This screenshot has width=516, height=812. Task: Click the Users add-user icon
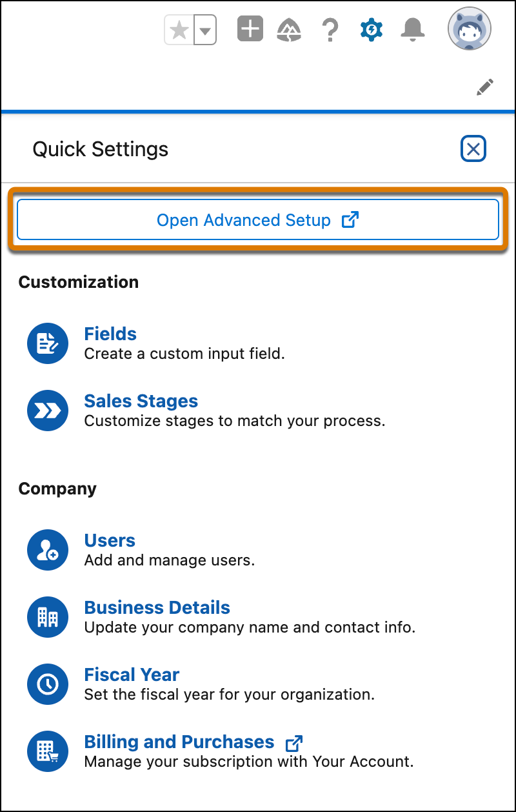[x=48, y=550]
